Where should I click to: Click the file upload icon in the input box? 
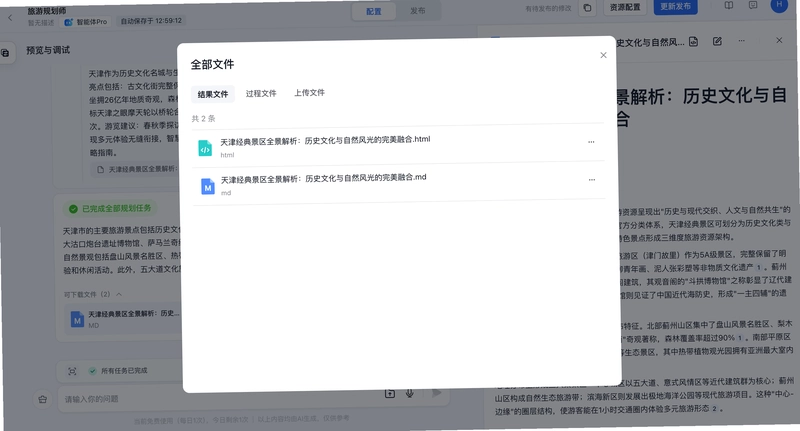(x=390, y=394)
